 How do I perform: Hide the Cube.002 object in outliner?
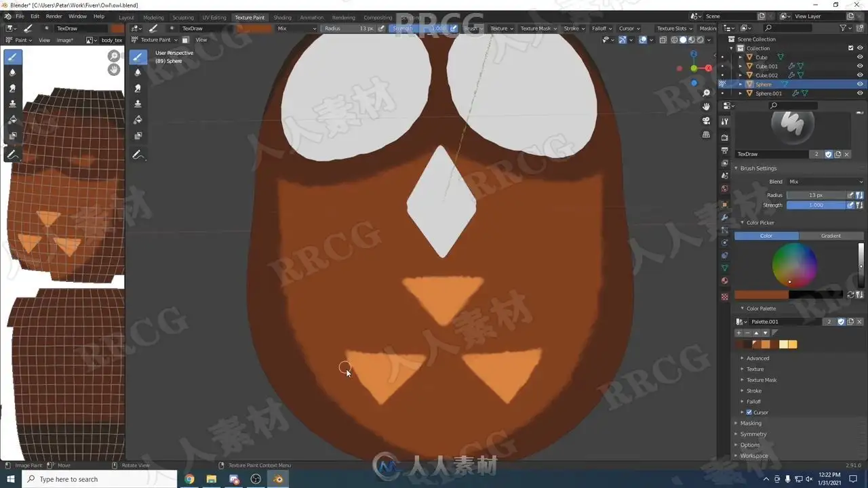(860, 75)
